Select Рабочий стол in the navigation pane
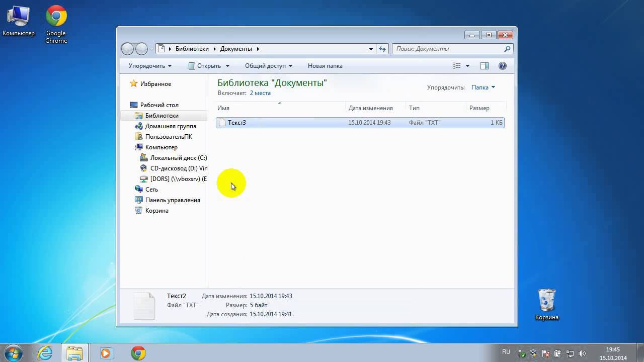The height and width of the screenshot is (362, 644). 159,105
